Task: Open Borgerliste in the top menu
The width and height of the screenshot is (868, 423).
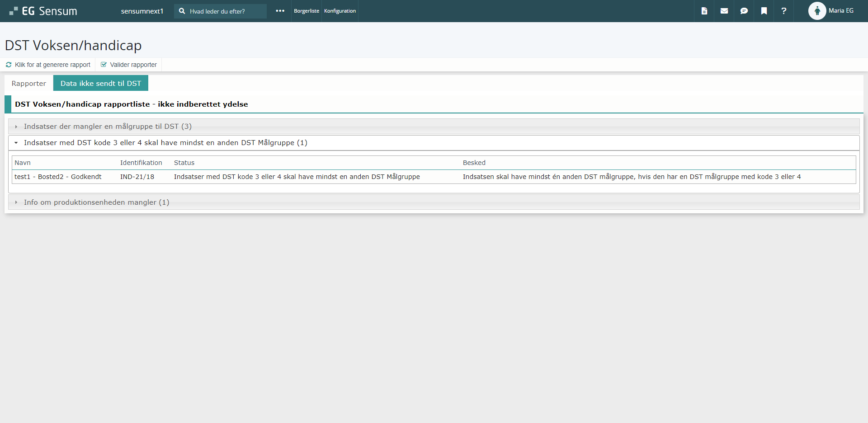Action: 306,11
